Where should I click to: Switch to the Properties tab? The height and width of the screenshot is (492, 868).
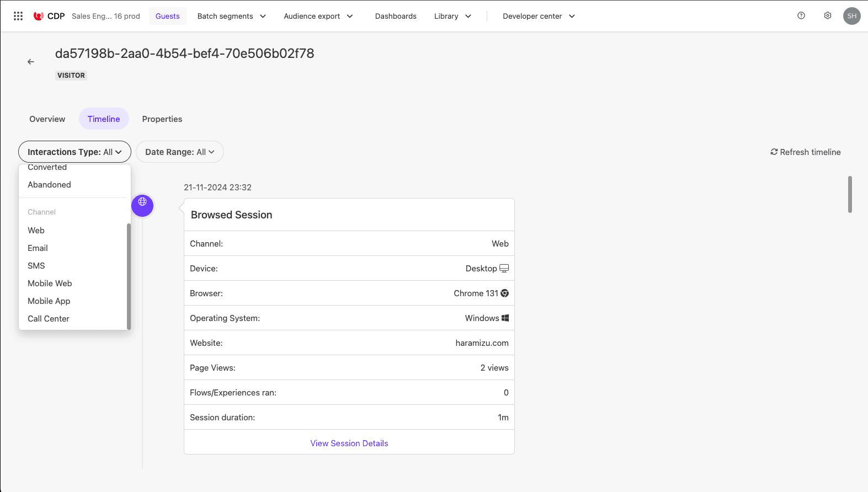pos(162,119)
